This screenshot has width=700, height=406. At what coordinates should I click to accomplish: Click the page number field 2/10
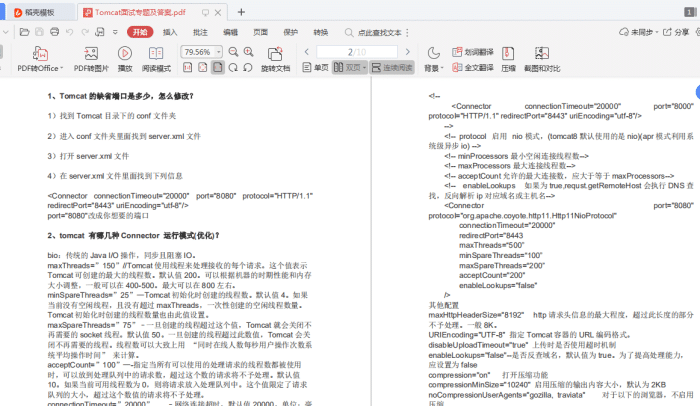[x=357, y=52]
